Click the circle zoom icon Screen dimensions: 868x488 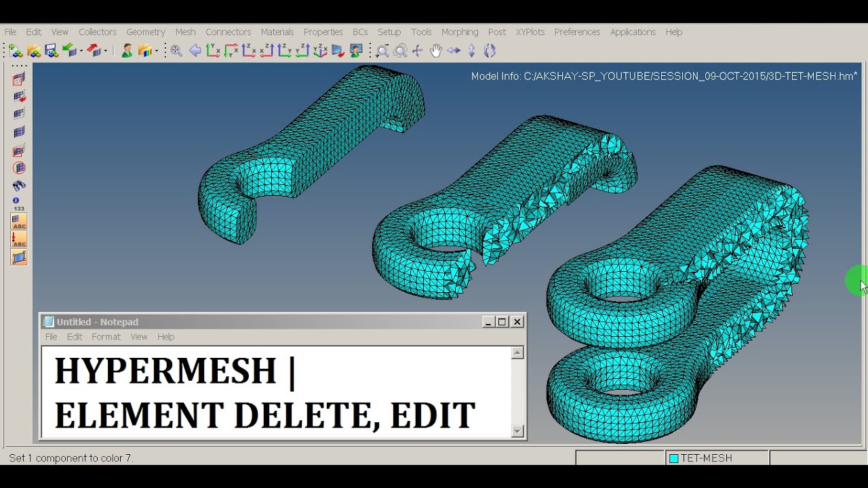[400, 51]
